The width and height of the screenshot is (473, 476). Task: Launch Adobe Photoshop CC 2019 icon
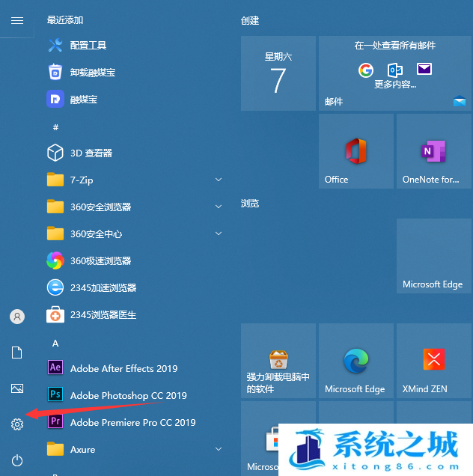(55, 394)
